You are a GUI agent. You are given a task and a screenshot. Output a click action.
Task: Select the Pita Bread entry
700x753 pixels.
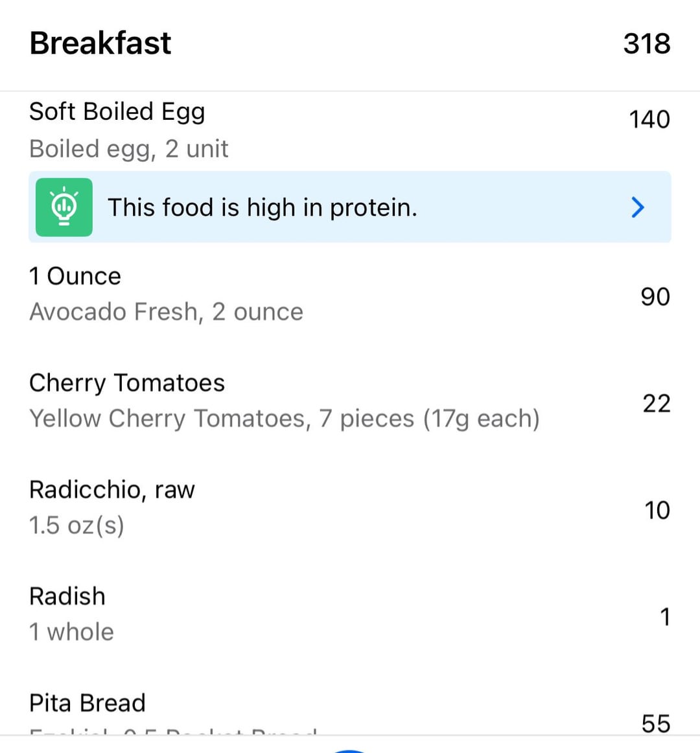pyautogui.click(x=350, y=712)
